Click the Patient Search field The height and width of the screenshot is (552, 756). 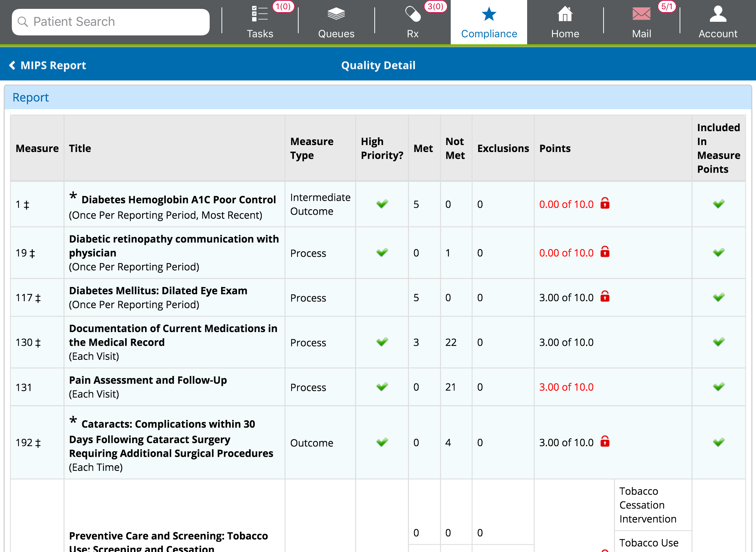(111, 22)
